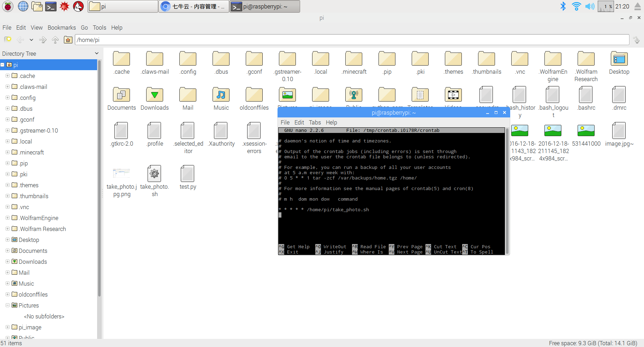Switch to the browser window taskbar button
Image resolution: width=644 pixels, height=347 pixels.
193,6
